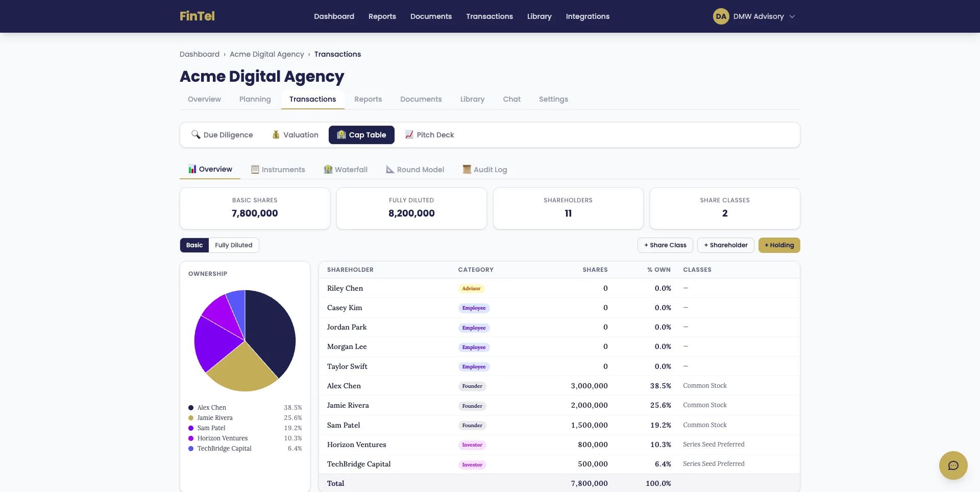Click the Acme Digital Agency breadcrumb link
980x492 pixels.
(x=266, y=54)
